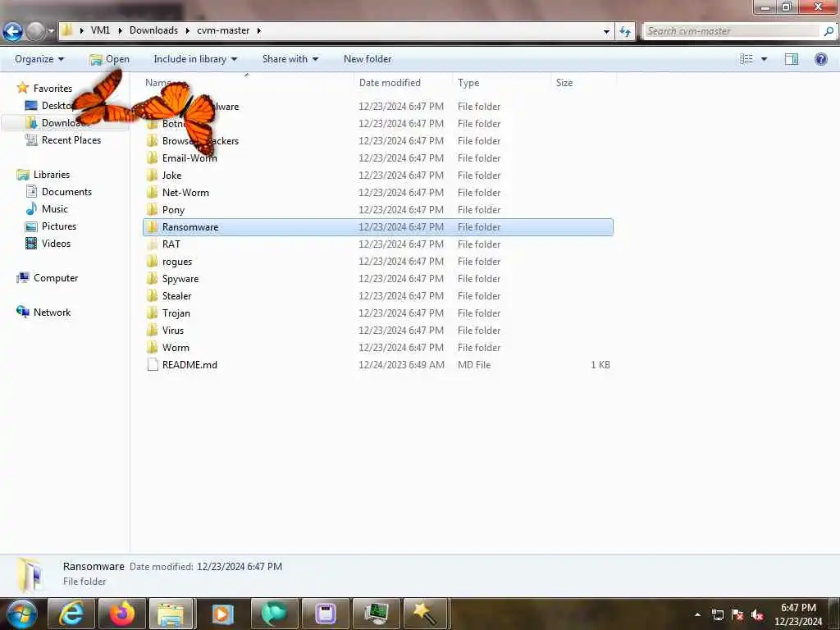Open the Documents library
Viewport: 840px width, 630px height.
click(66, 192)
